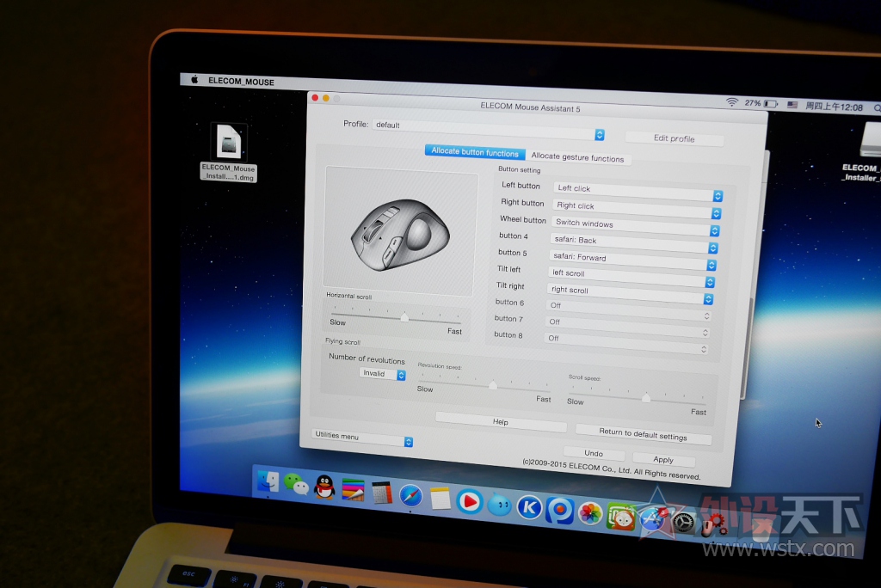The image size is (881, 588).
Task: Open the Calculator app in dock
Action: click(381, 493)
